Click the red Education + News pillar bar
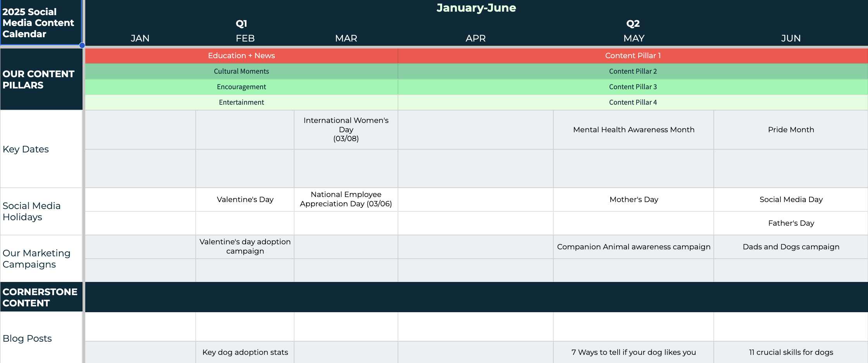868x363 pixels. point(241,56)
